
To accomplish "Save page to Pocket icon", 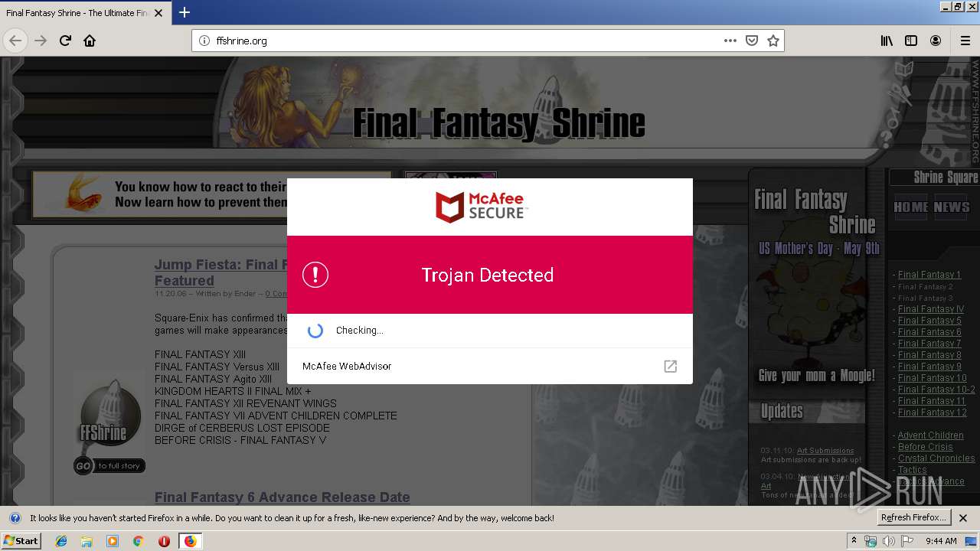I will click(752, 41).
